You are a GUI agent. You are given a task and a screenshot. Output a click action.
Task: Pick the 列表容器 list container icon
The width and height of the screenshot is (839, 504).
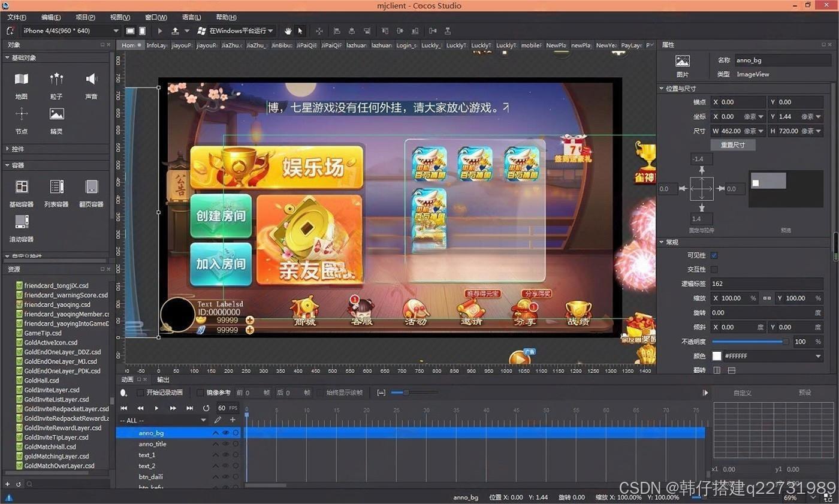(56, 186)
